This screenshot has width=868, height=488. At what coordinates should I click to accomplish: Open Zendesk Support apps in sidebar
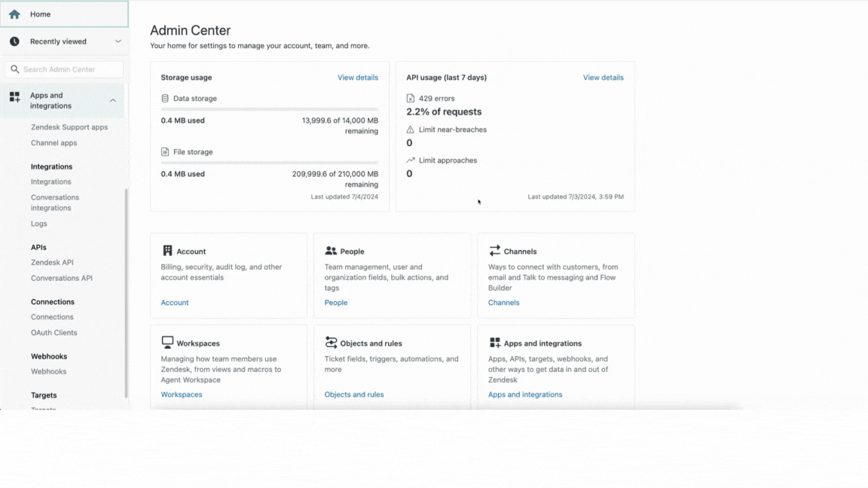pyautogui.click(x=69, y=127)
